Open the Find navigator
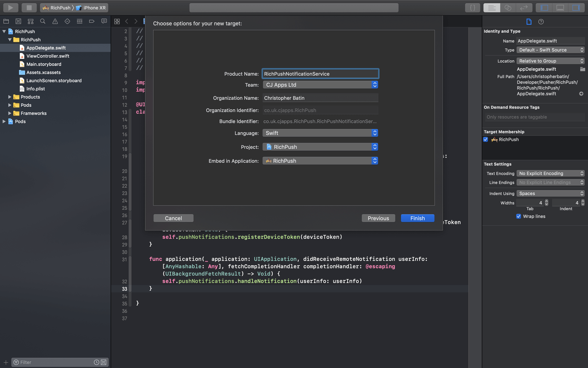The width and height of the screenshot is (588, 368). [43, 21]
